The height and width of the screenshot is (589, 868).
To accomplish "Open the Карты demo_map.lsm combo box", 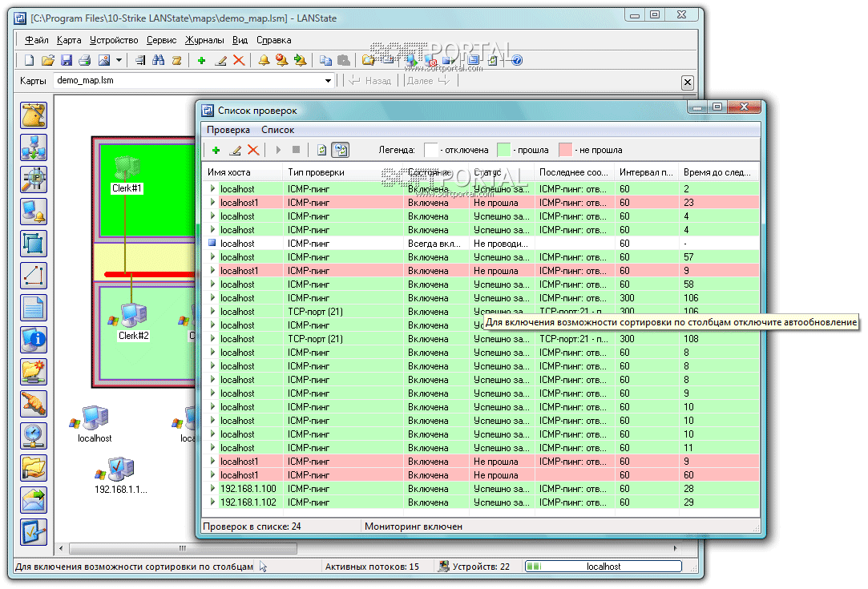I will [194, 81].
